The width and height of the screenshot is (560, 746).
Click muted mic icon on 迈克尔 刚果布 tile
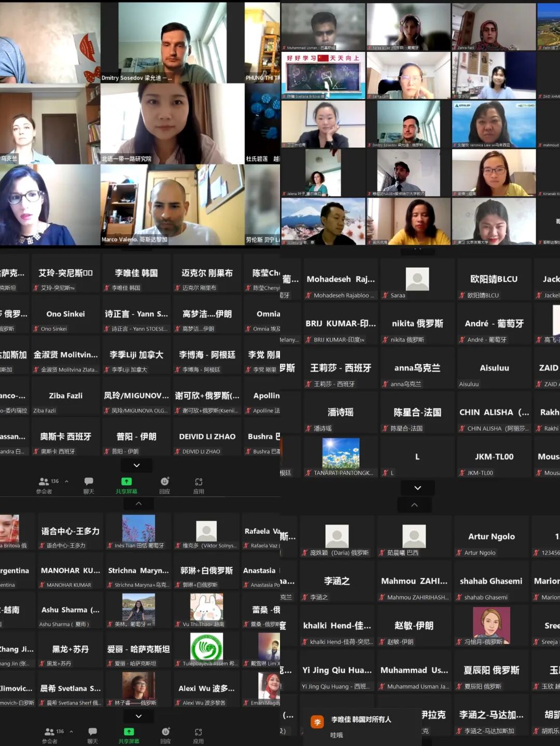(x=177, y=288)
